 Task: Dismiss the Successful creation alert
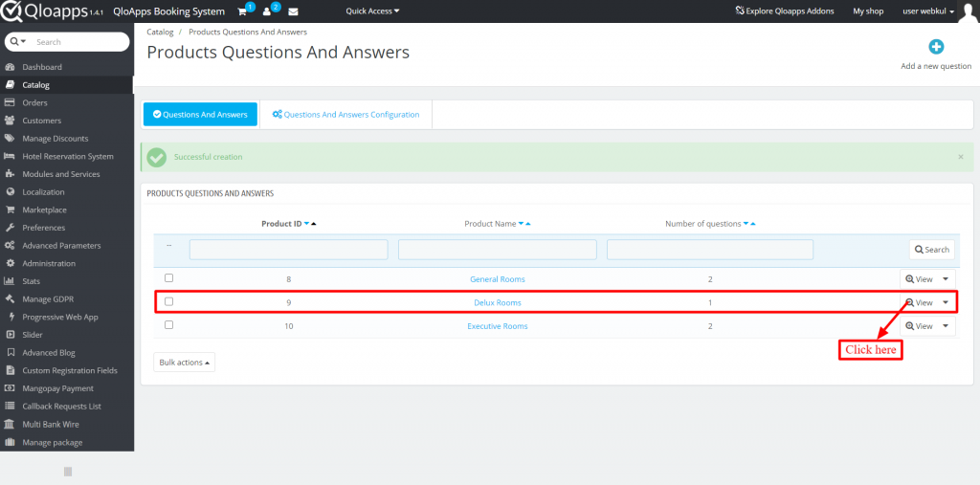(961, 157)
